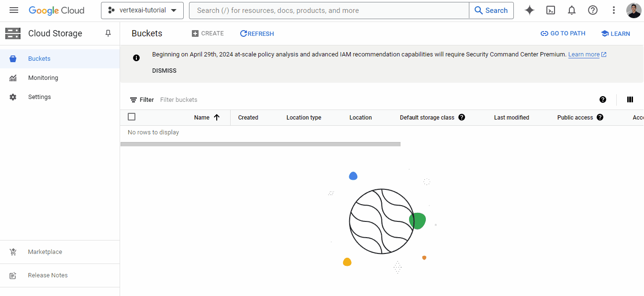Click the info icon in the banner
The height and width of the screenshot is (296, 644).
pos(136,58)
